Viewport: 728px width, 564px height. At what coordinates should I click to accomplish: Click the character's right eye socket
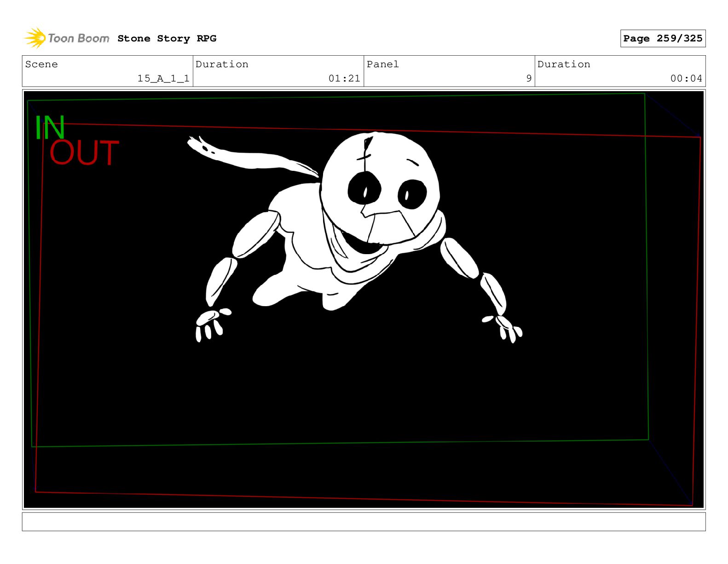tap(412, 194)
